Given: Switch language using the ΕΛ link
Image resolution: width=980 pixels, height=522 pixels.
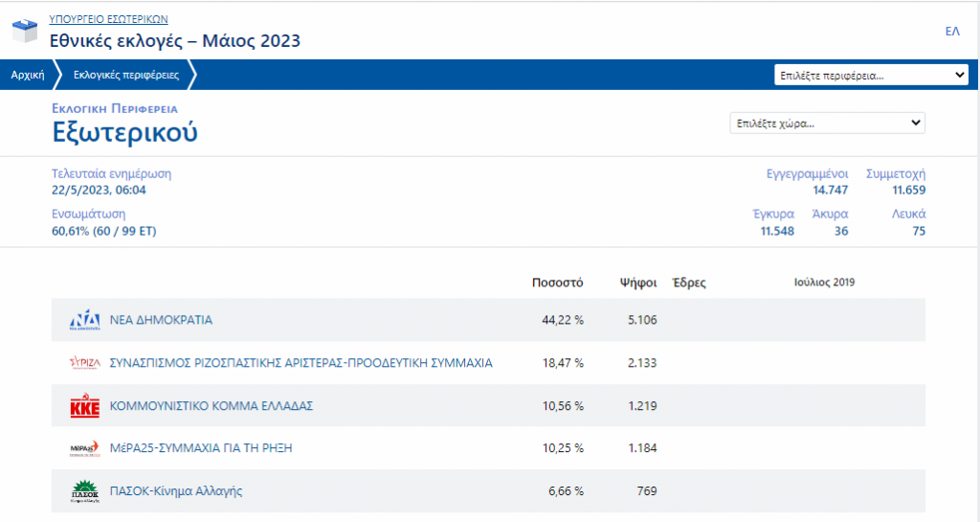Looking at the screenshot, I should click(x=951, y=32).
